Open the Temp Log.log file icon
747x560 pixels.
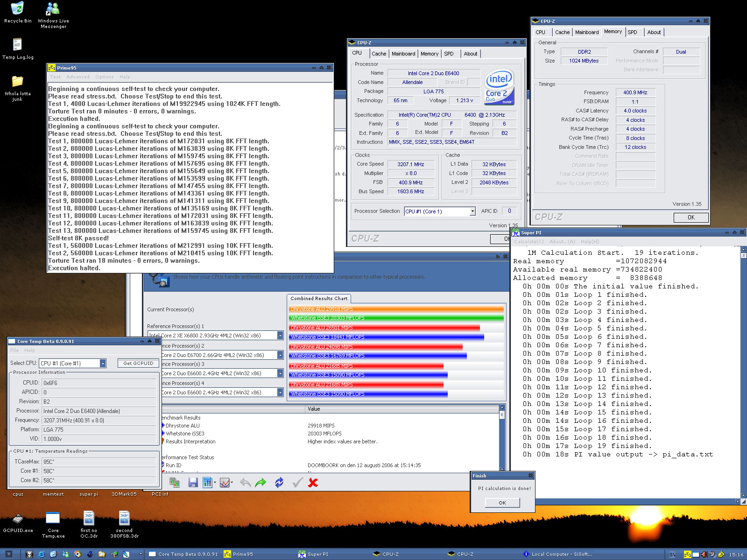coord(18,49)
